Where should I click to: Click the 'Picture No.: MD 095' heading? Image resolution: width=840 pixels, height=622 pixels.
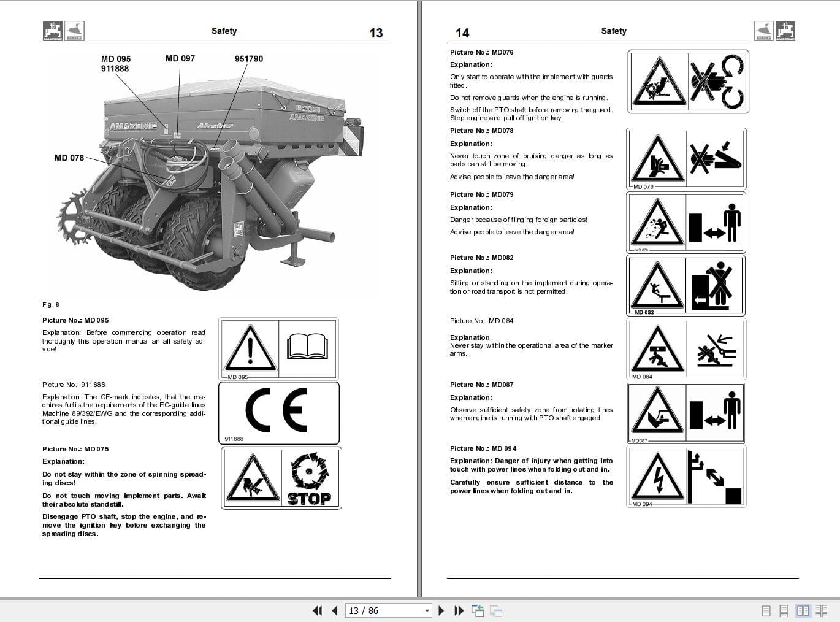coord(75,320)
